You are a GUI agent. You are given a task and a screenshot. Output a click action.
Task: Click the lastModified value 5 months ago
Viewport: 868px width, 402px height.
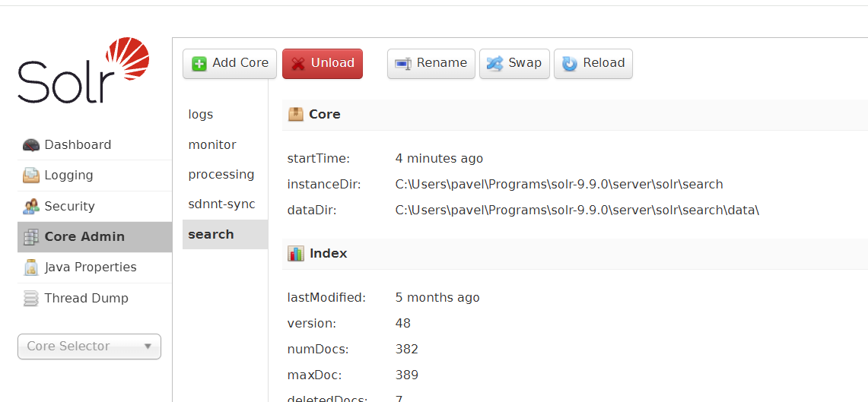[x=437, y=298]
